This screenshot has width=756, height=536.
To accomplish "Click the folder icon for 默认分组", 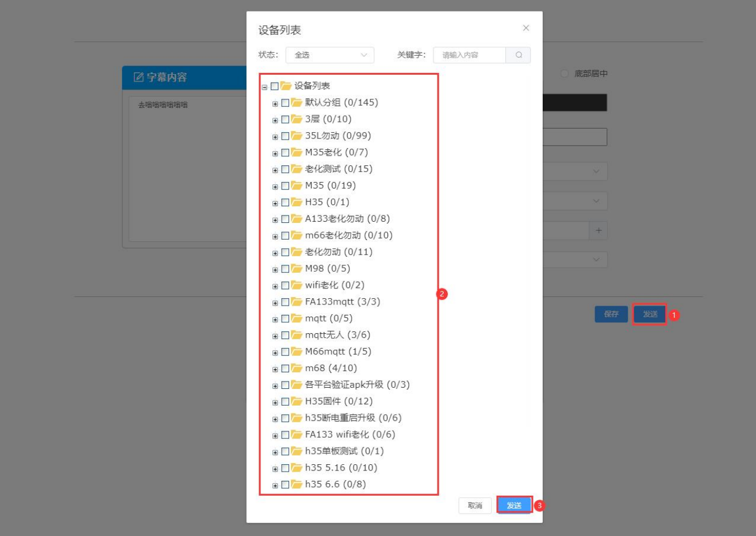I will [x=297, y=103].
